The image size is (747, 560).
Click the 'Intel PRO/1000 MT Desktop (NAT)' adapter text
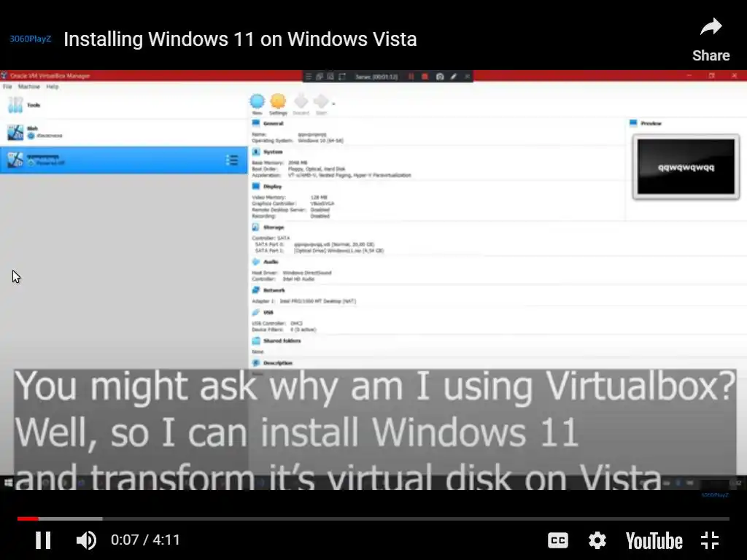(x=318, y=301)
